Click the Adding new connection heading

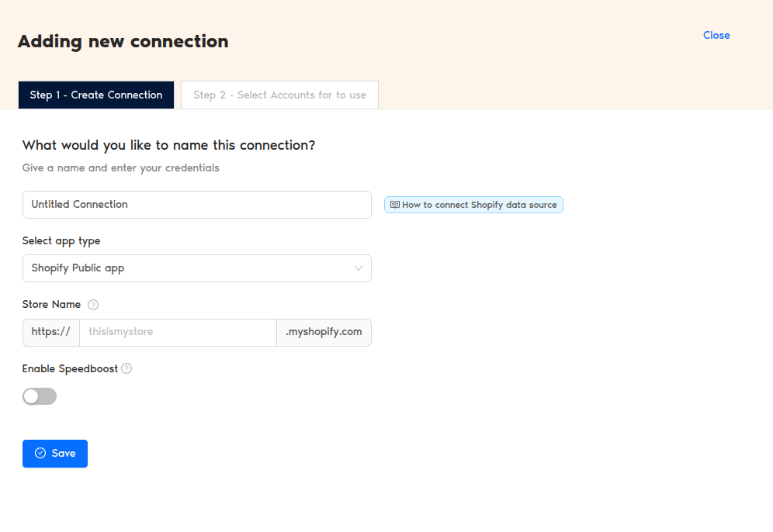coord(123,42)
